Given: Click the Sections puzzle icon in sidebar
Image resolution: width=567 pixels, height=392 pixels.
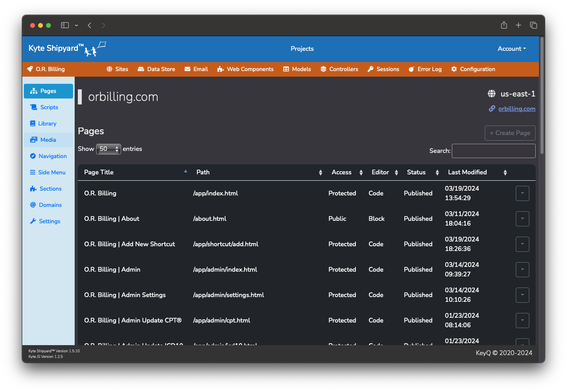Looking at the screenshot, I should click(x=33, y=189).
